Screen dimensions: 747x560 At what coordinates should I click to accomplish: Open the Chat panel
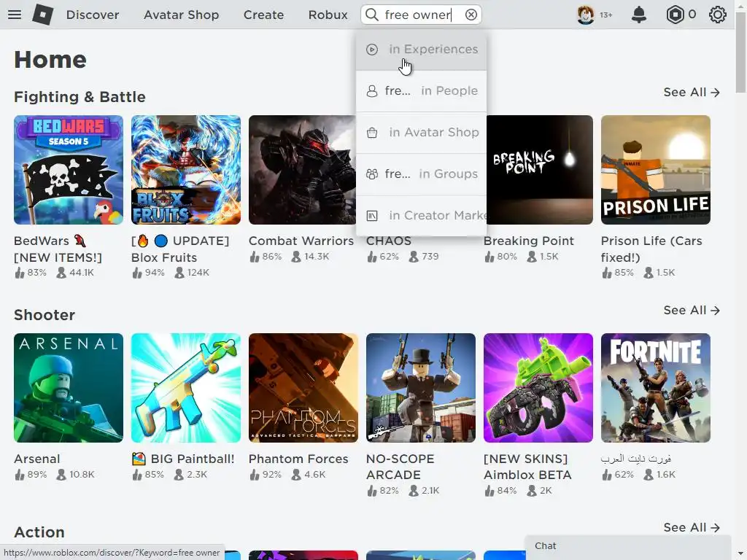628,546
